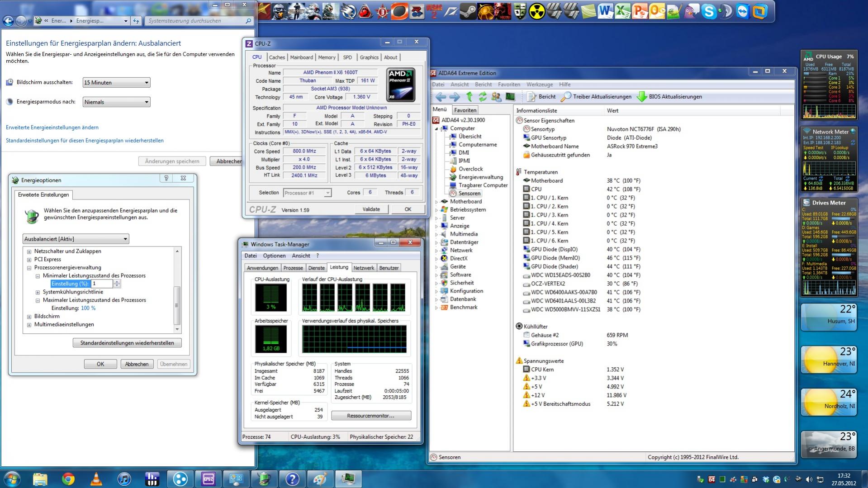
Task: Open the Werkzeuge menu in AIDA64
Action: [540, 85]
